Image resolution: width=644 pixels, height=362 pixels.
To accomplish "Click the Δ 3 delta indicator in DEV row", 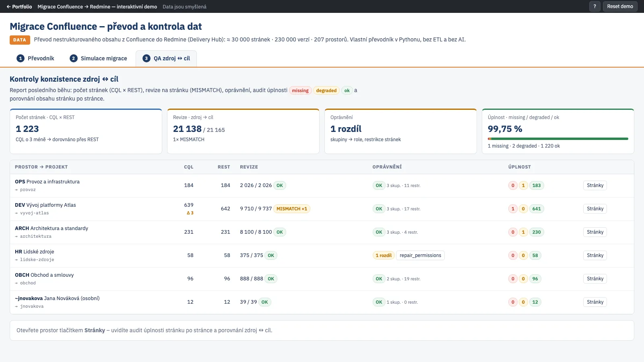I will [190, 213].
